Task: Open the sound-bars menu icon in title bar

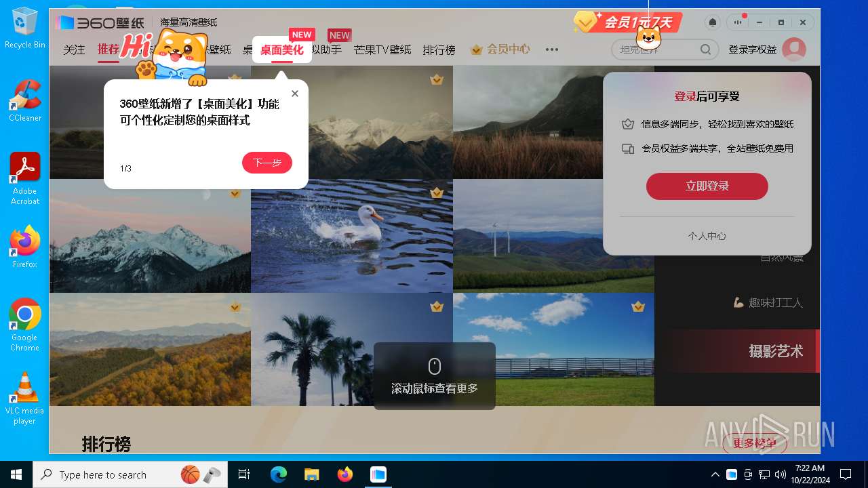Action: pos(737,22)
